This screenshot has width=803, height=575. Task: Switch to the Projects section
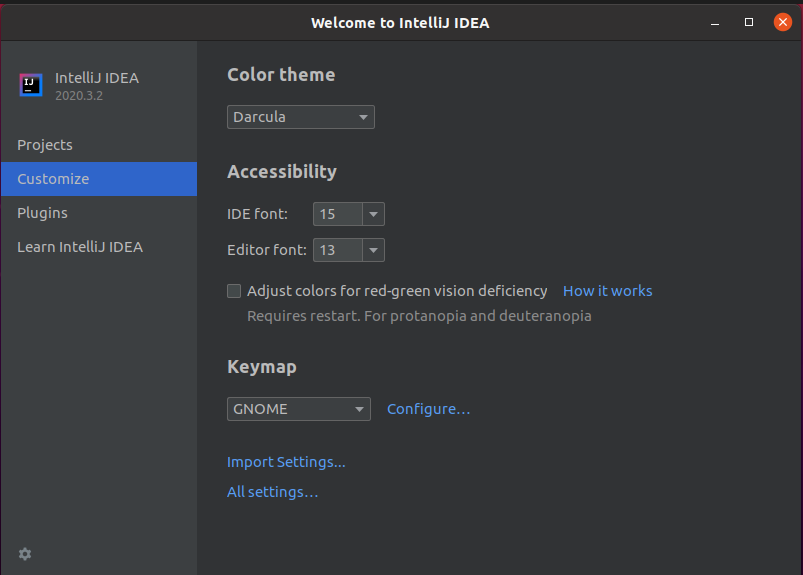[x=99, y=145]
